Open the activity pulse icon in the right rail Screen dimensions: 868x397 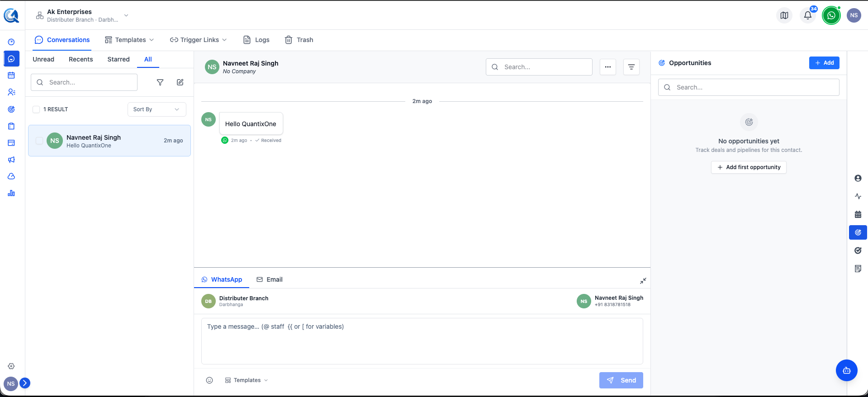point(858,196)
